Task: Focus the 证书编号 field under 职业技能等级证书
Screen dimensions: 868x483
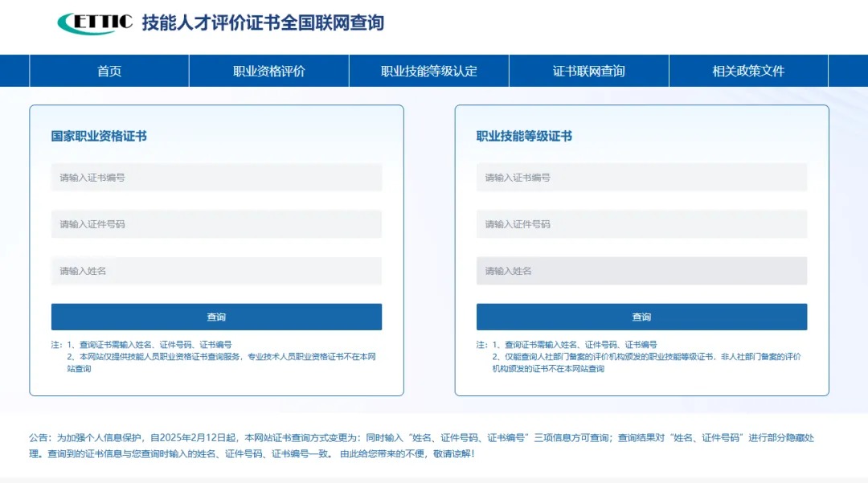Action: point(641,178)
